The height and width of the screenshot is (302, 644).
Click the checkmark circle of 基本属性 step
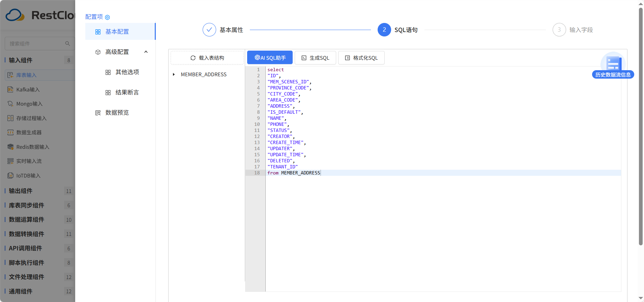pyautogui.click(x=209, y=30)
